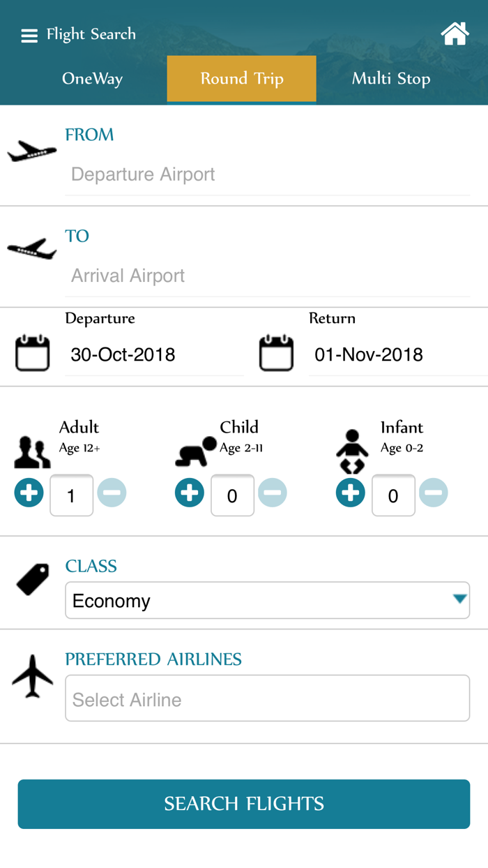The height and width of the screenshot is (868, 488).
Task: Open the departure date calendar icon
Action: 31,352
